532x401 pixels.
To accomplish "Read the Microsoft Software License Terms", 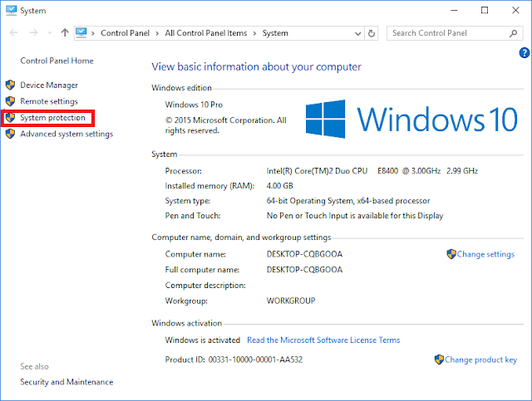I will (x=323, y=340).
